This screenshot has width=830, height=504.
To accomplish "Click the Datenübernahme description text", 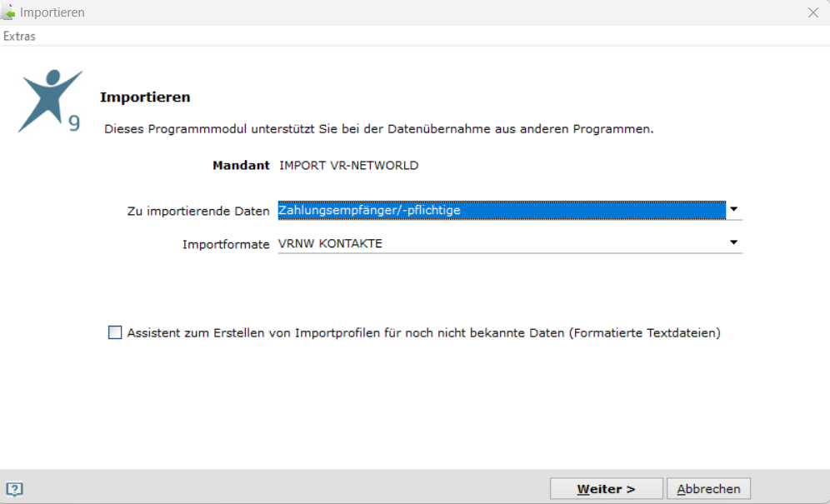I will 379,128.
